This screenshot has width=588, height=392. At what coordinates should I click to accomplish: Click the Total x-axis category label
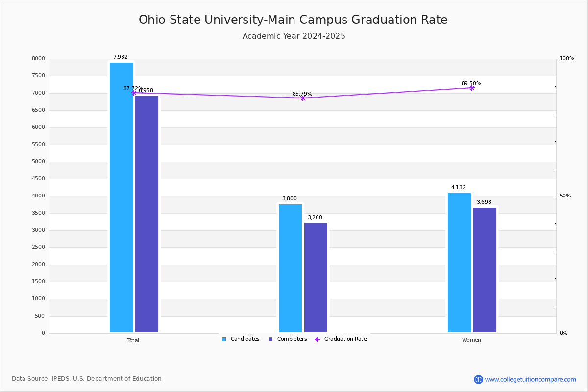(x=133, y=340)
